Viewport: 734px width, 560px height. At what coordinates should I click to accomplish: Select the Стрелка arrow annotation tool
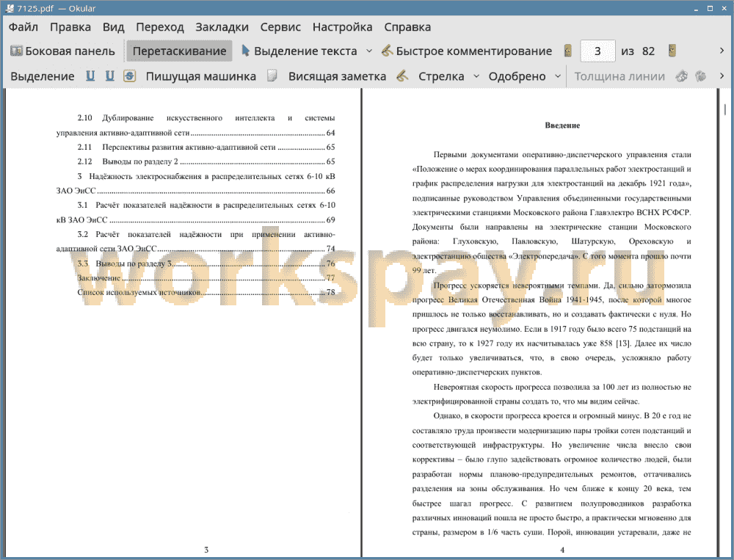[x=441, y=76]
